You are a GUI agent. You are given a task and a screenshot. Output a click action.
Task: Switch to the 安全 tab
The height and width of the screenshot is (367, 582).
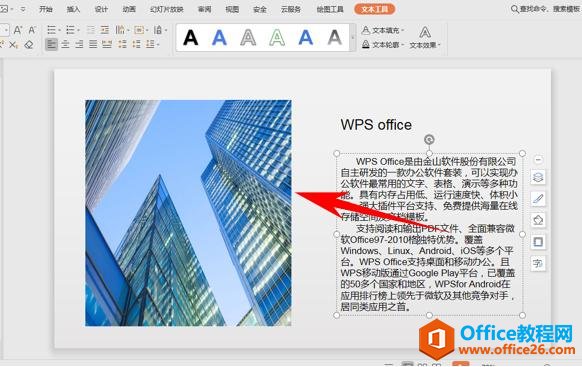pyautogui.click(x=260, y=9)
